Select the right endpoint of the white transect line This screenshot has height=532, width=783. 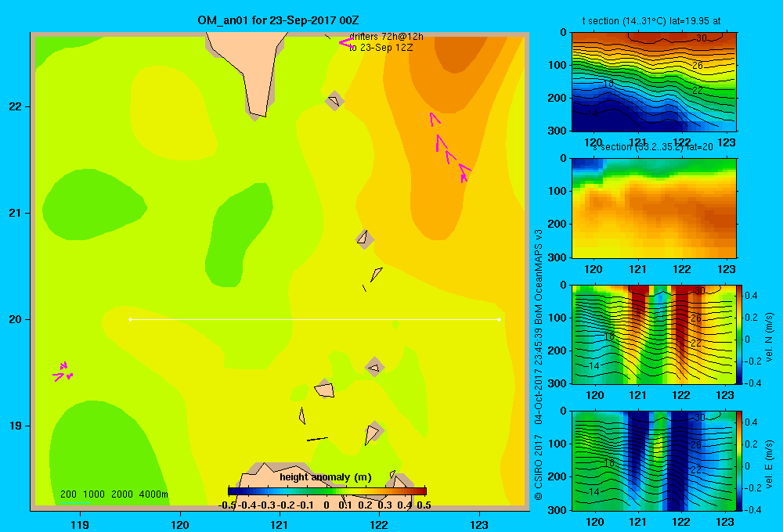[x=499, y=319]
